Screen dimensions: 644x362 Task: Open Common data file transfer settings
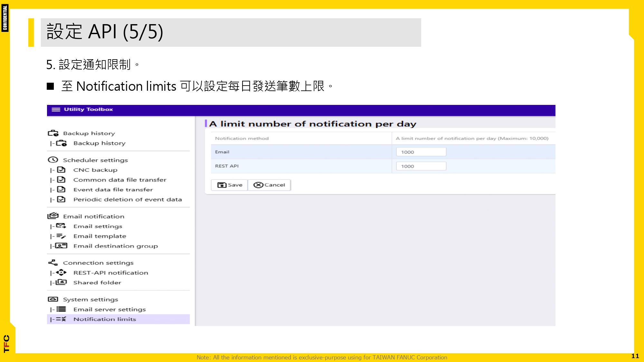pyautogui.click(x=61, y=180)
